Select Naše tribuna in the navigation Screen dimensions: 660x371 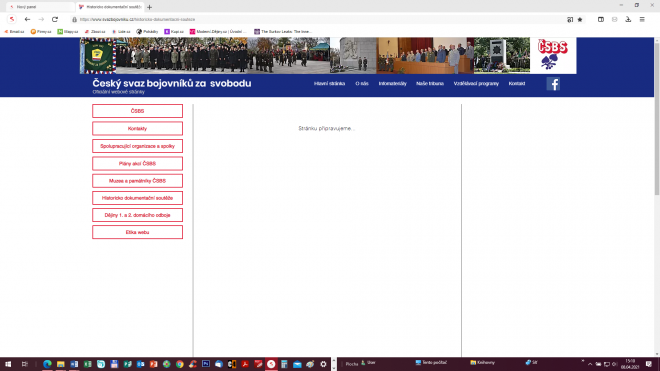click(430, 83)
